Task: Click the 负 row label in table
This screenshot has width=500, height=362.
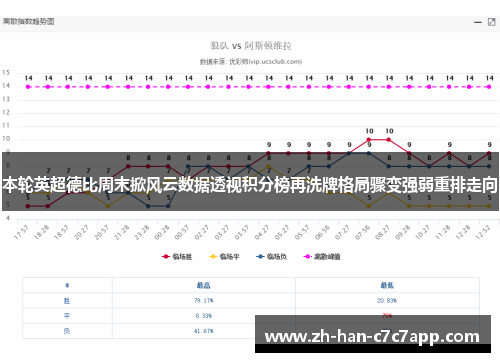Action: pyautogui.click(x=67, y=331)
